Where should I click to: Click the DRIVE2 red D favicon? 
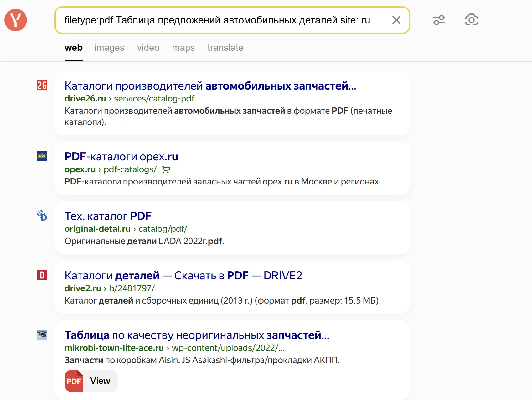(x=42, y=275)
